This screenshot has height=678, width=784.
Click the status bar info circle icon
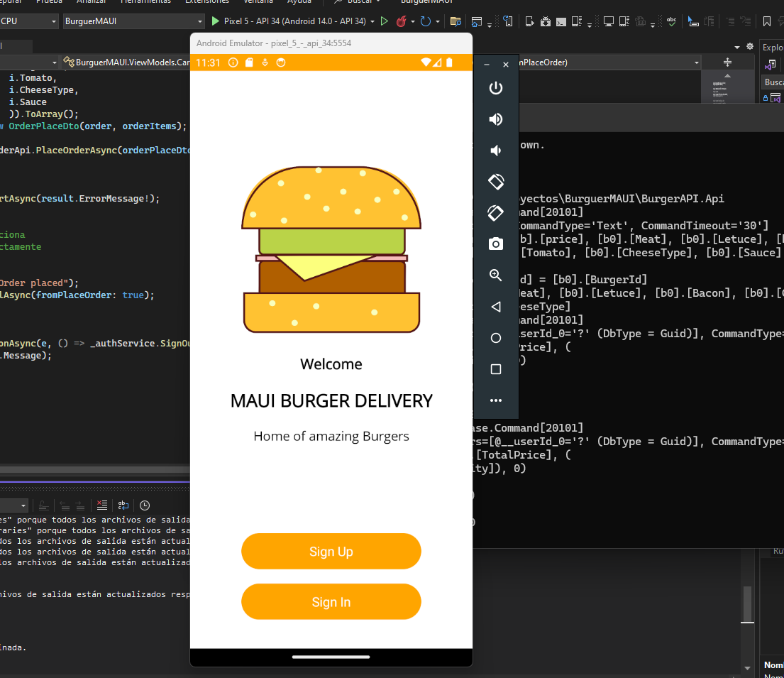(x=233, y=62)
